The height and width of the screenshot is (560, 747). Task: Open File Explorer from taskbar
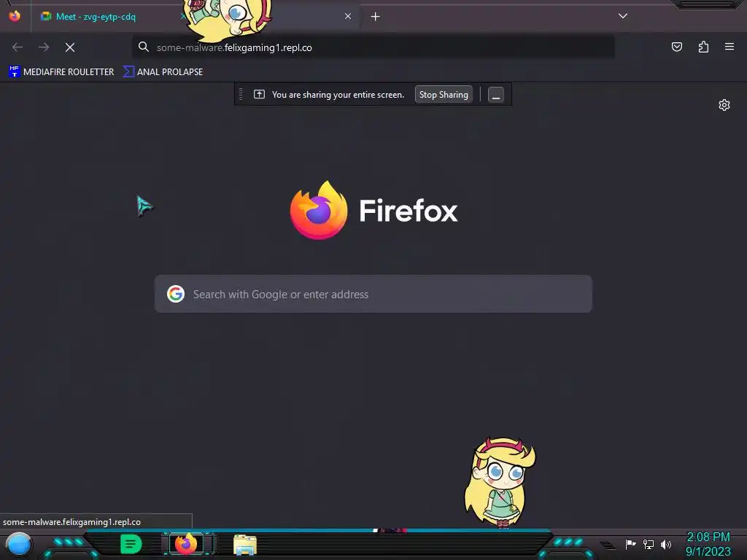click(x=245, y=545)
